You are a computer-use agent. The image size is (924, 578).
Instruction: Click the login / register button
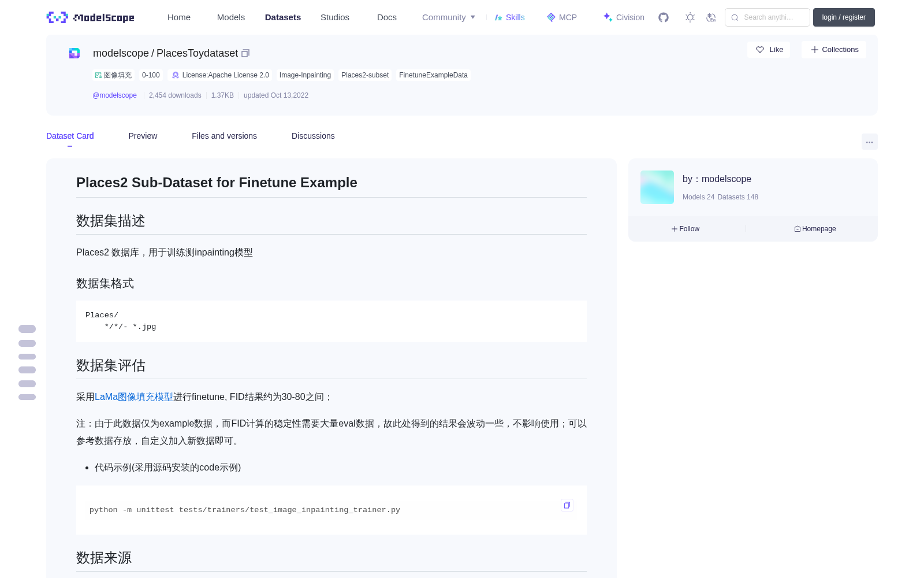(844, 17)
